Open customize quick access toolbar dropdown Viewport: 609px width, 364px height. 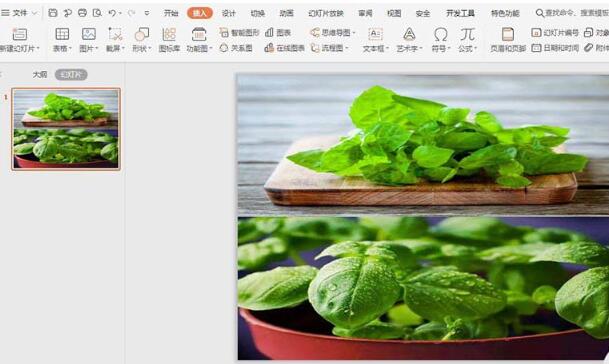coord(146,13)
